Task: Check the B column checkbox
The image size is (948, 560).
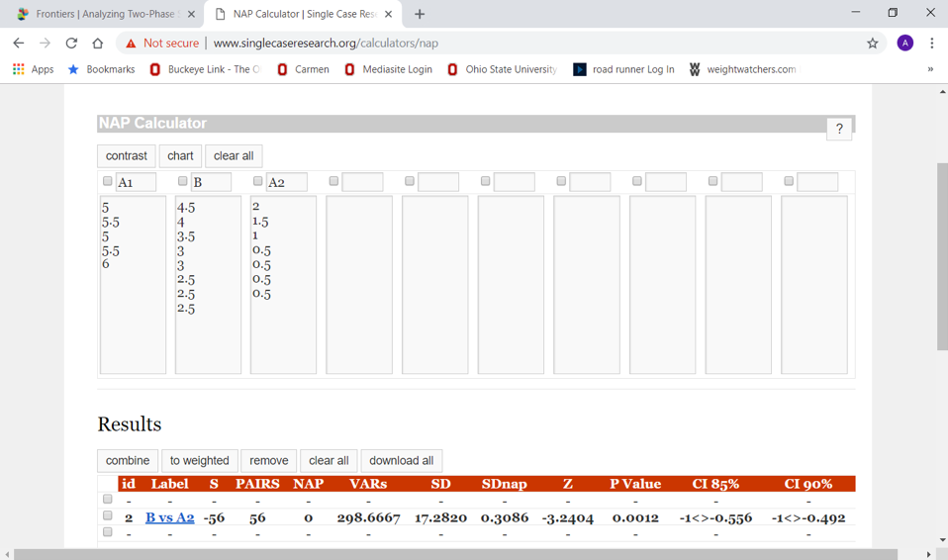Action: click(x=183, y=181)
